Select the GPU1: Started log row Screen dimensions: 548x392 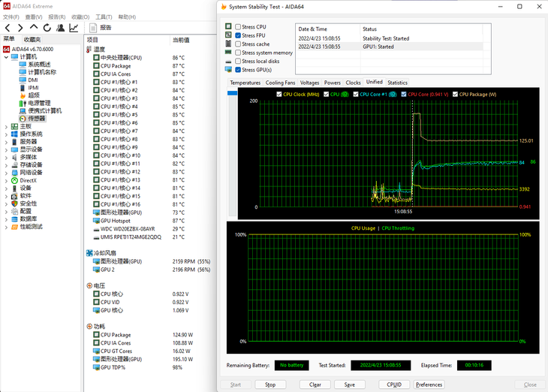click(x=390, y=47)
